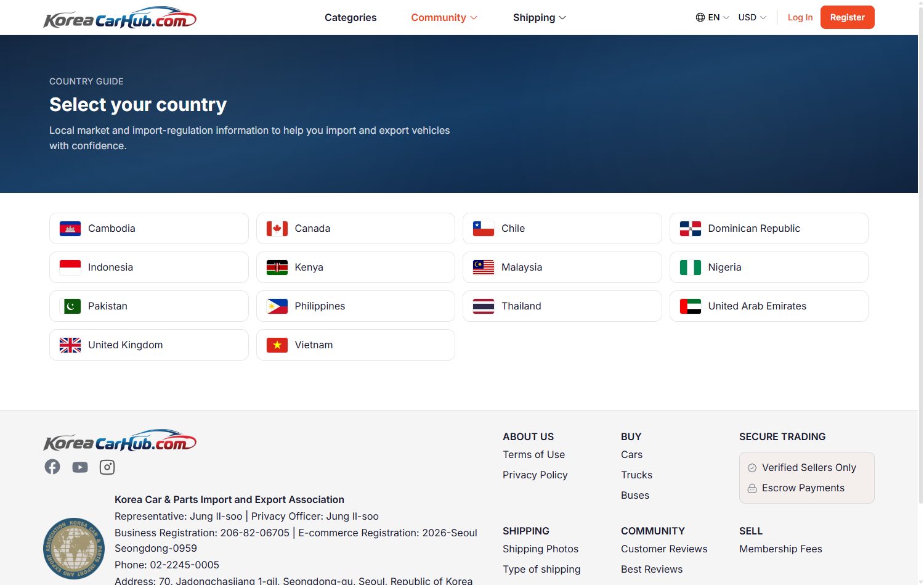Open the YouTube icon in footer
Image resolution: width=924 pixels, height=585 pixels.
pyautogui.click(x=80, y=467)
